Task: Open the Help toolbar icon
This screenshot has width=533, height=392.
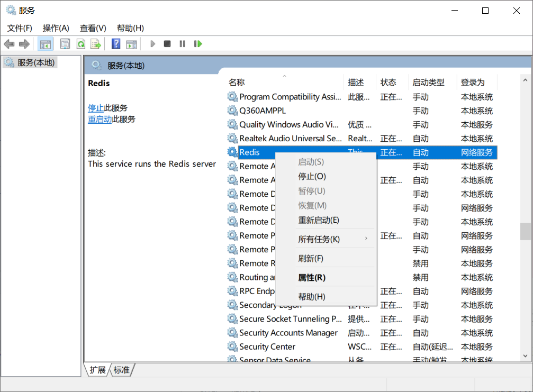Action: 116,44
